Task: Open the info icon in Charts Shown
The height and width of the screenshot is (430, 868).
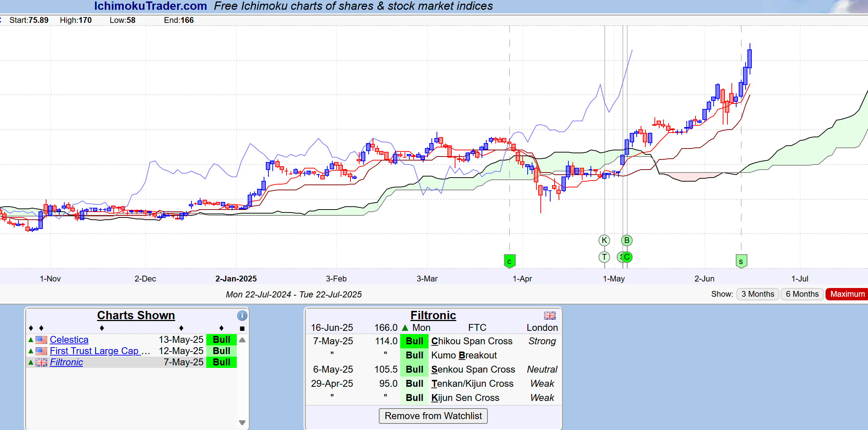Action: [242, 315]
